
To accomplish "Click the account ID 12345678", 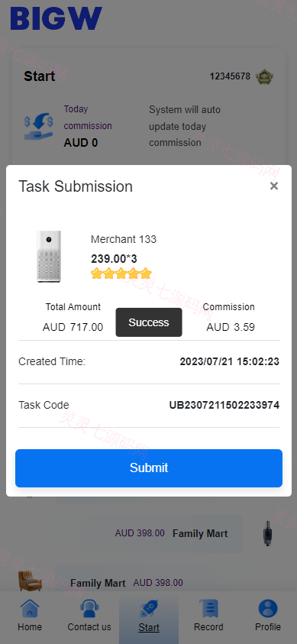I will [230, 76].
